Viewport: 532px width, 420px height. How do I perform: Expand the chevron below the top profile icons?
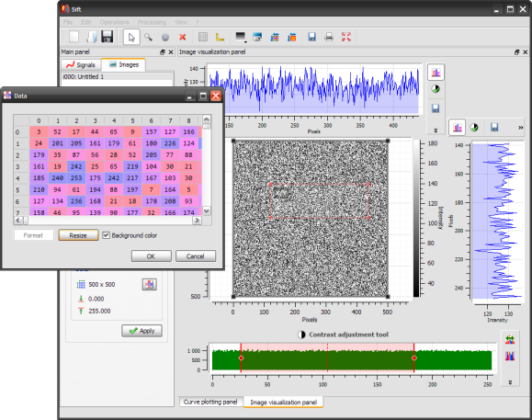point(436,131)
